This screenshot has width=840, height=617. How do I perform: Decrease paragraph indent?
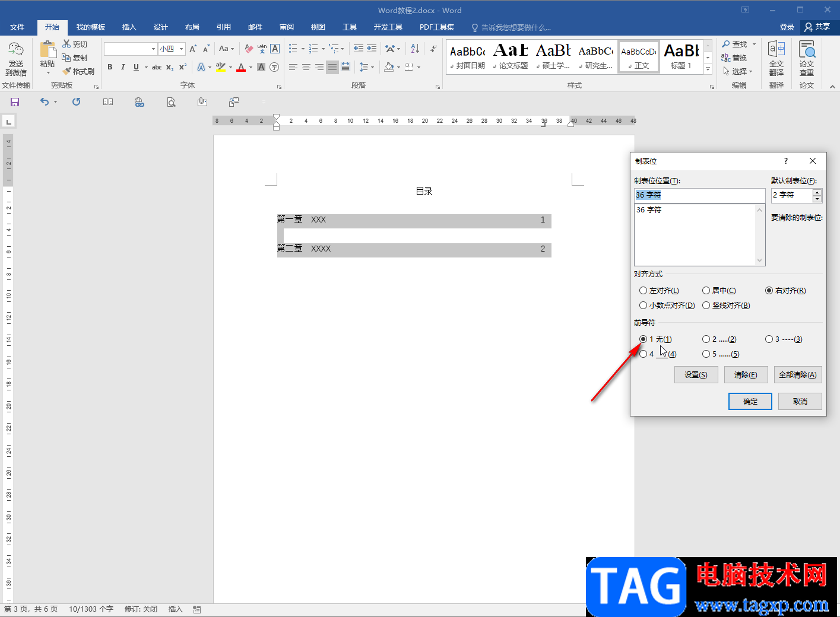coord(359,49)
